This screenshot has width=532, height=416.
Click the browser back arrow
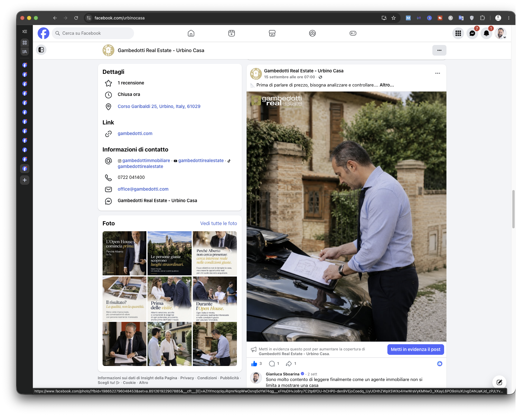click(55, 18)
